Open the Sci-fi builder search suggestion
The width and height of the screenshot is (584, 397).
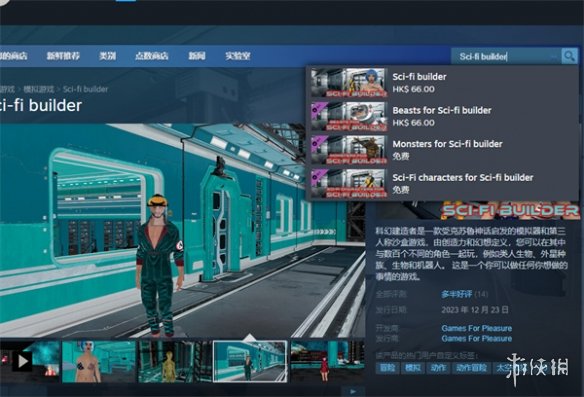pyautogui.click(x=443, y=83)
